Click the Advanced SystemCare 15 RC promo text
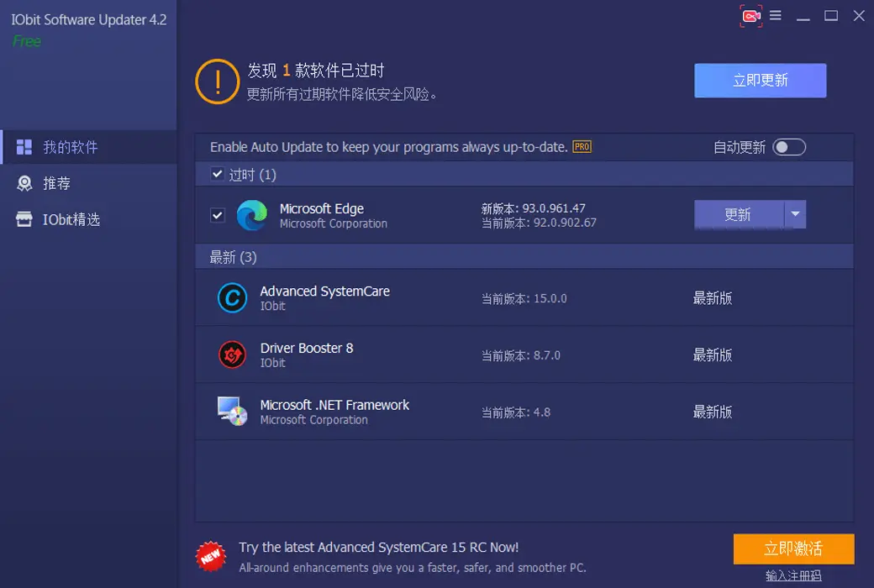The image size is (874, 588). click(378, 548)
